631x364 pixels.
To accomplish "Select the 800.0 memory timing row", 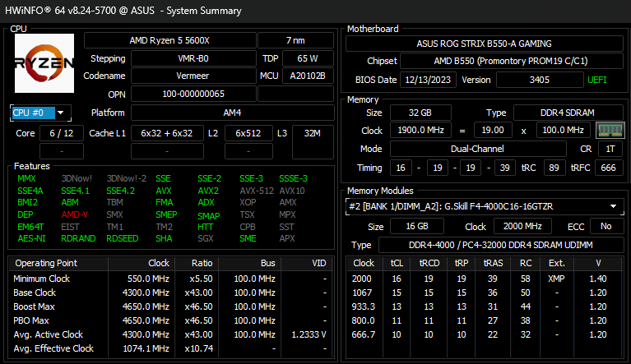I will click(x=485, y=320).
